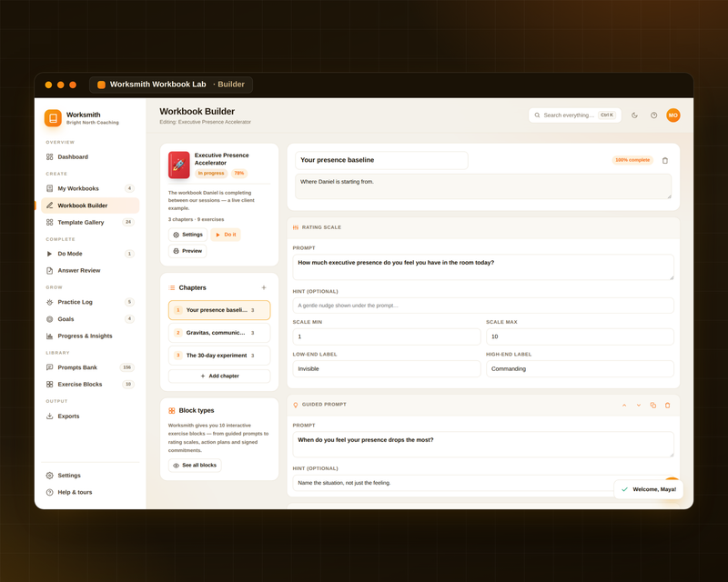Screen dimensions: 728x582
Task: Click the search magnifier icon
Action: 537,115
